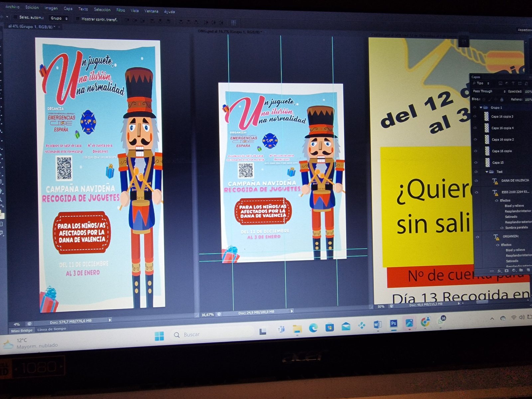The image size is (532, 399).
Task: Open the Mail app from the taskbar
Action: coord(346,327)
